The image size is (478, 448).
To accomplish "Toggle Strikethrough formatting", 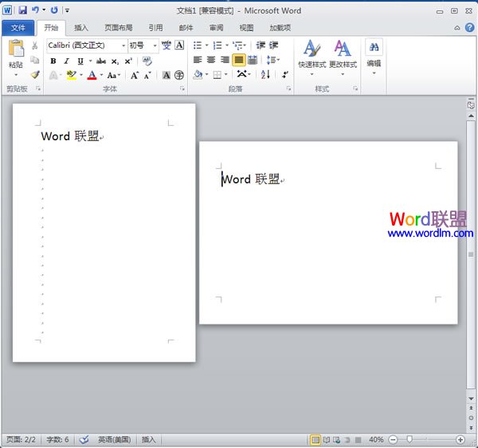I will coord(101,61).
